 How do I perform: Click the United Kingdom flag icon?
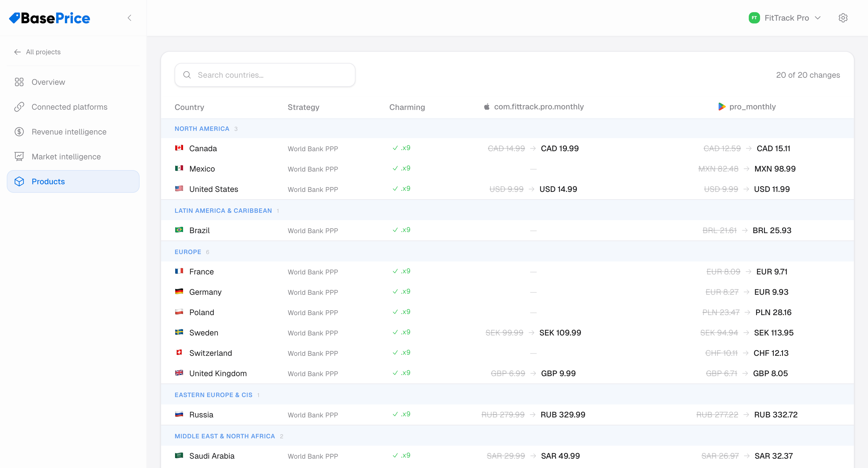pyautogui.click(x=179, y=373)
